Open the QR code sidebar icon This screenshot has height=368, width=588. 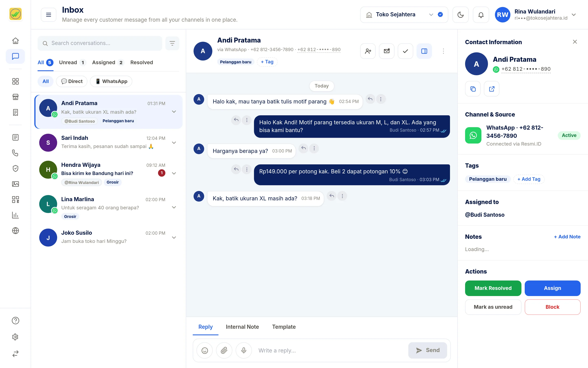(15, 200)
